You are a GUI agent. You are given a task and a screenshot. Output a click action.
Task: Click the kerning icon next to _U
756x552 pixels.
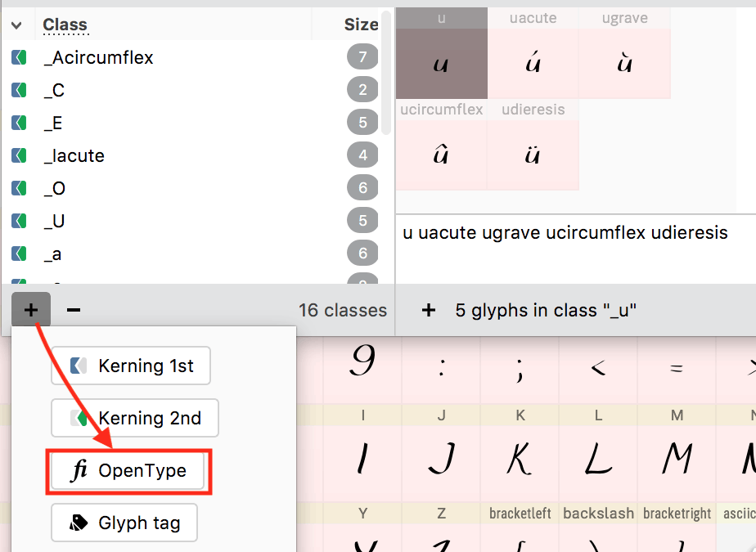[x=19, y=221]
